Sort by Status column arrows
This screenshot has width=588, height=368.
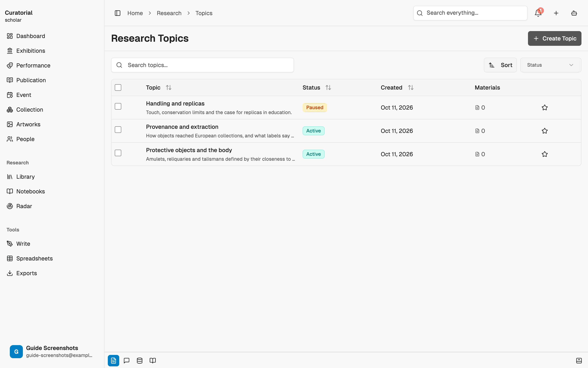pos(328,88)
